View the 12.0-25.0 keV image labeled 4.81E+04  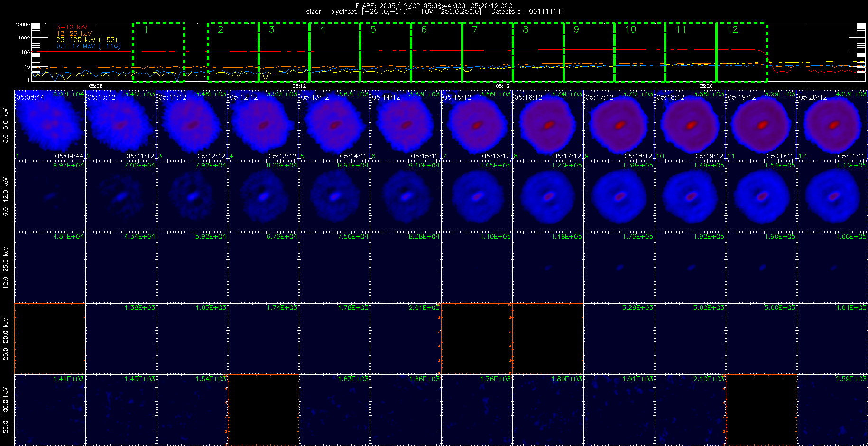(x=50, y=268)
